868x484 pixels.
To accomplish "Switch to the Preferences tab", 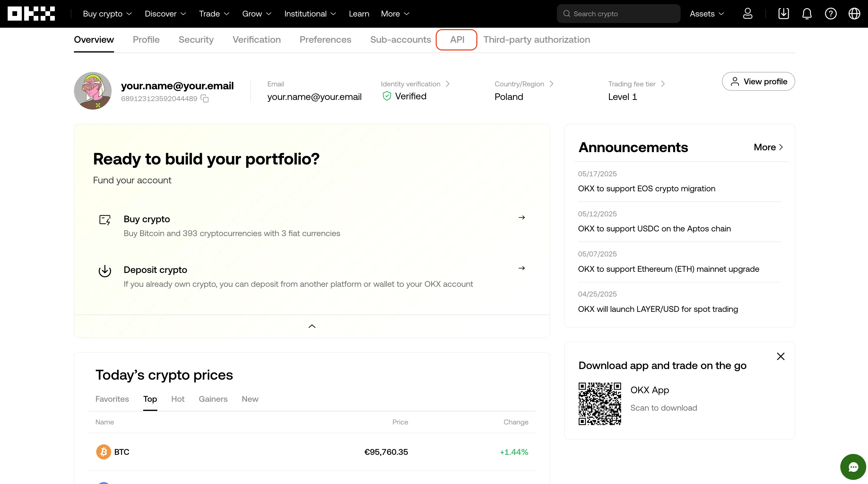I will (x=325, y=39).
